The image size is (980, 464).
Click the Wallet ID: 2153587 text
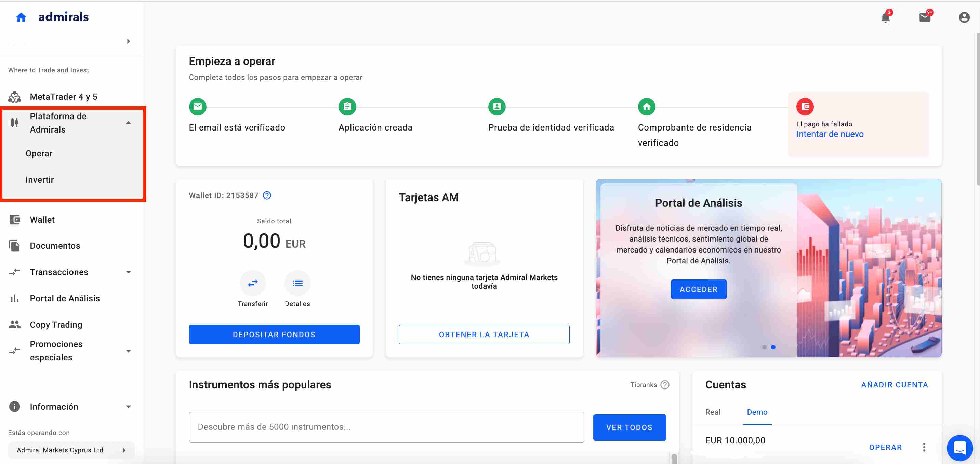[x=223, y=195]
